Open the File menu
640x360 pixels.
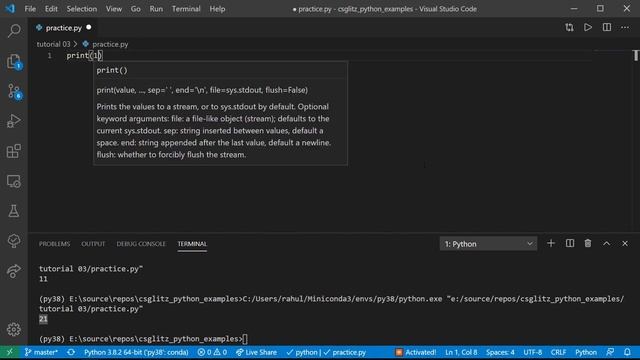(x=30, y=9)
